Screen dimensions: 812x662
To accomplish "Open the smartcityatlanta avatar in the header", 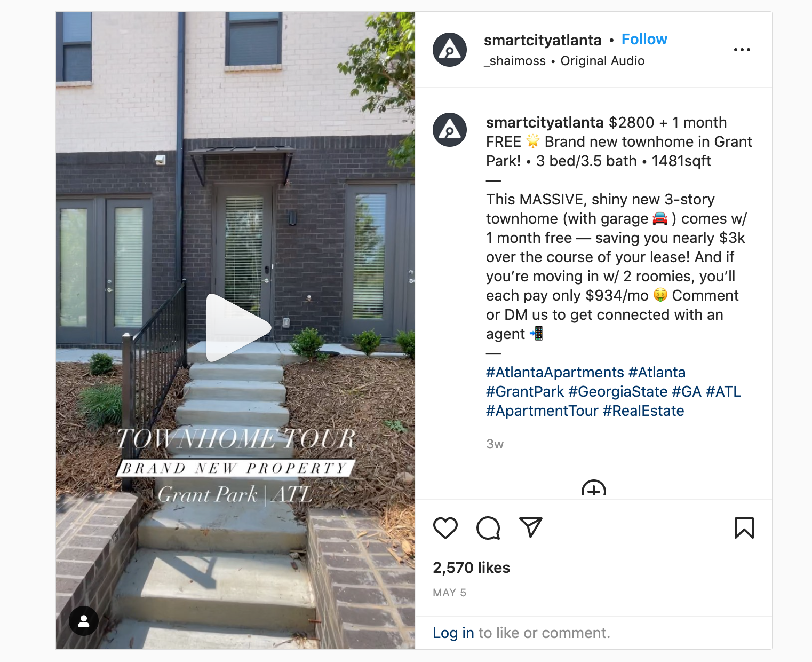I will [450, 50].
